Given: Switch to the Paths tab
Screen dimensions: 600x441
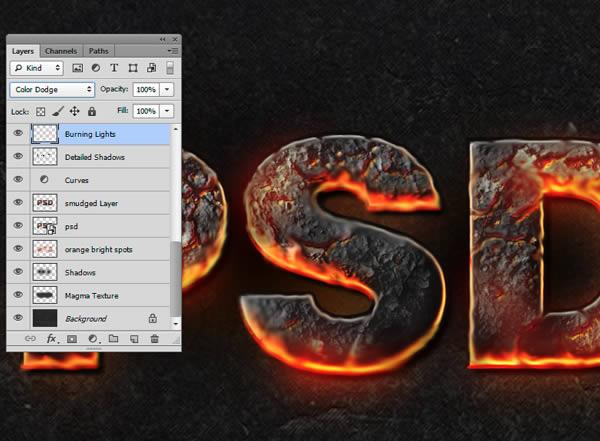Looking at the screenshot, I should click(x=99, y=51).
